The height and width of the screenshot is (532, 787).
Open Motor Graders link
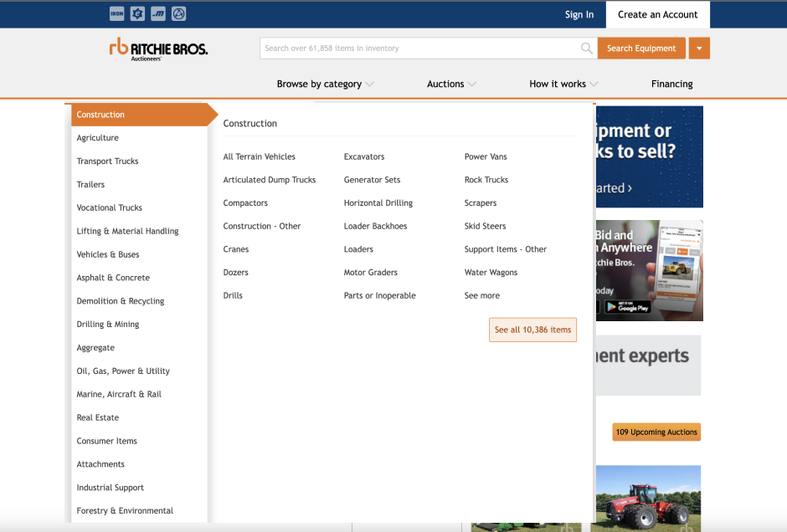pyautogui.click(x=370, y=272)
